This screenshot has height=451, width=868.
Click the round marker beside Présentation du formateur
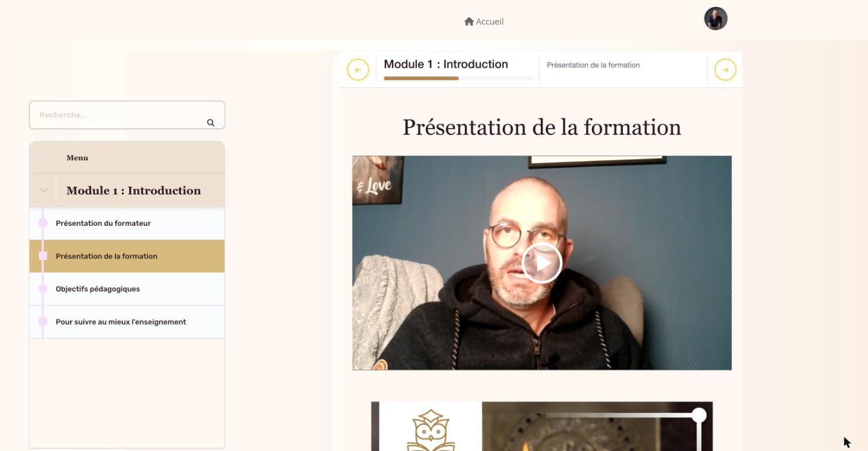point(43,223)
